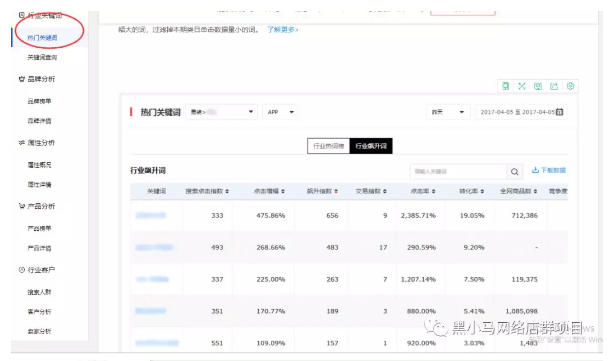Click the 656 surge index cell
Image resolution: width=609 pixels, height=361 pixels.
[x=332, y=215]
